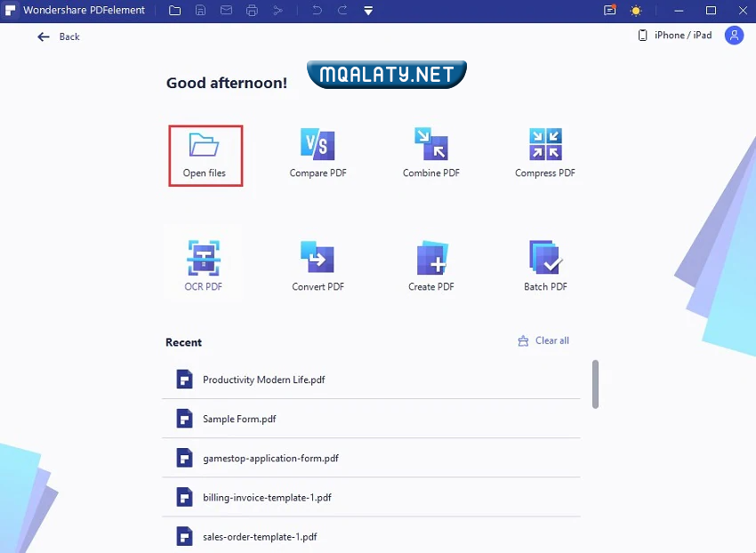Expand the quick access toolbar dropdown arrow
This screenshot has width=756, height=553.
pos(368,11)
